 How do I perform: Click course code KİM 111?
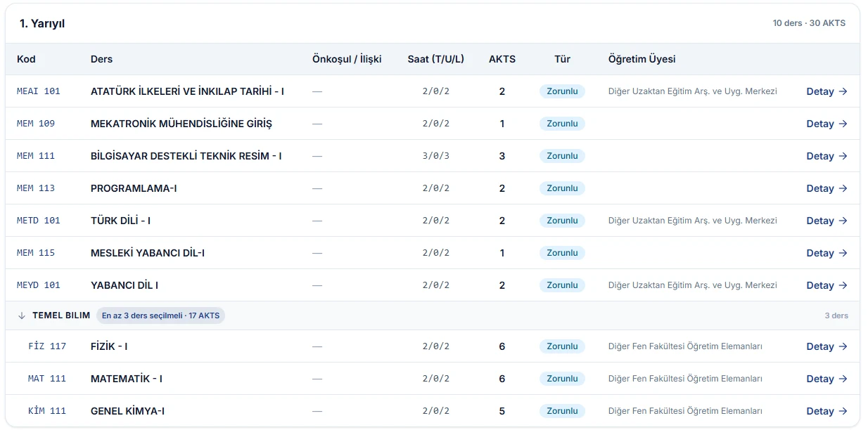tap(47, 411)
